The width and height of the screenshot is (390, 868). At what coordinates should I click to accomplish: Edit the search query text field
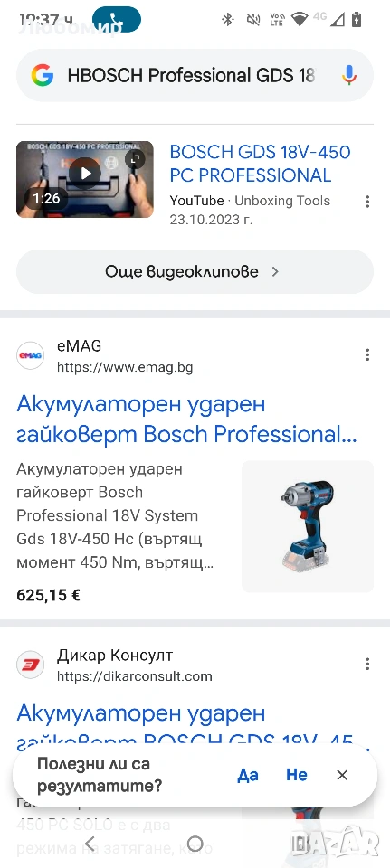coord(192,75)
